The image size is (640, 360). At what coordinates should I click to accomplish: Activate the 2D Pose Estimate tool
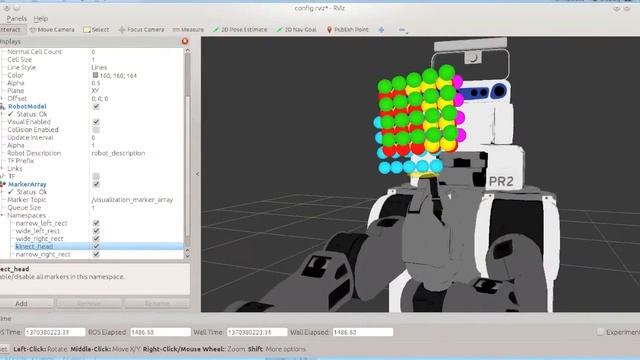pos(240,30)
